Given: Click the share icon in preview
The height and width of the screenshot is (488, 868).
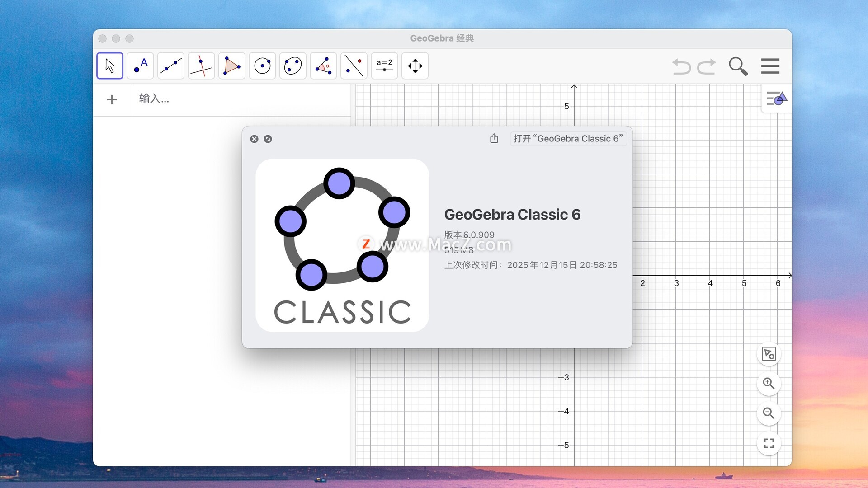Looking at the screenshot, I should pos(494,139).
